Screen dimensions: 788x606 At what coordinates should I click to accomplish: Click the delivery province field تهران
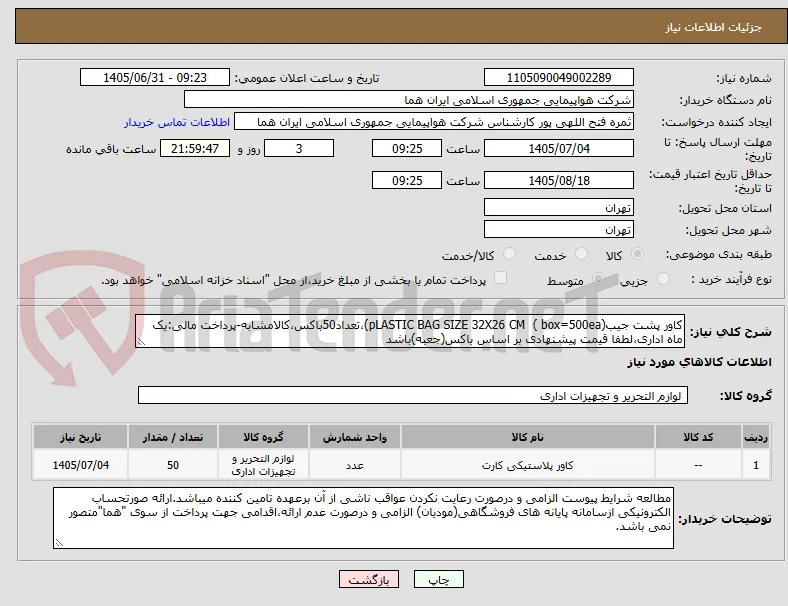tap(559, 208)
